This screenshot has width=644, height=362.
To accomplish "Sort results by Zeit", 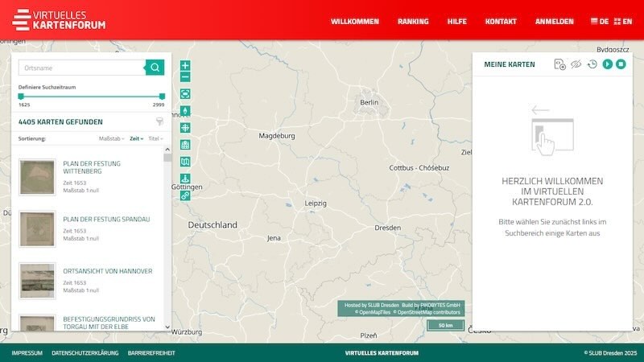I will click(136, 138).
